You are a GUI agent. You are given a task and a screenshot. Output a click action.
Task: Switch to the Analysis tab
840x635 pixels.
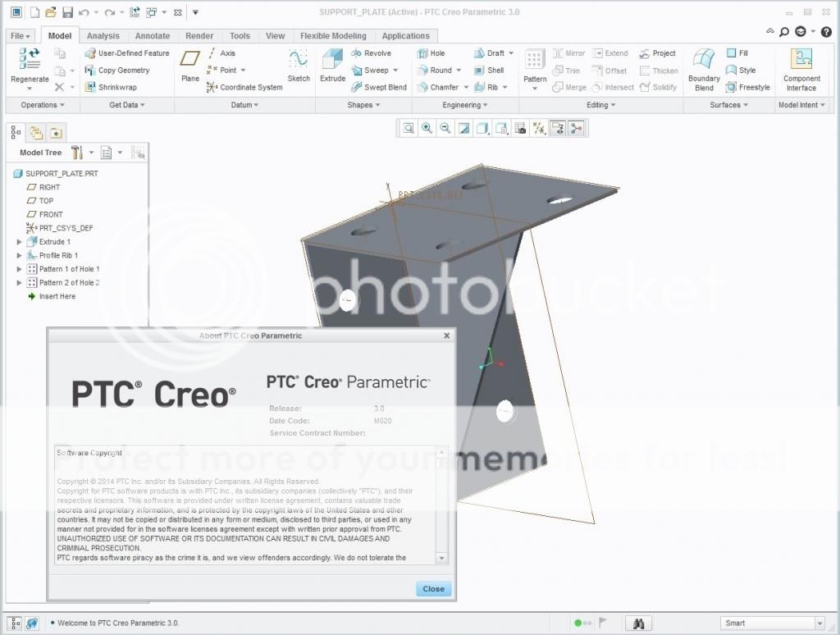pos(103,36)
